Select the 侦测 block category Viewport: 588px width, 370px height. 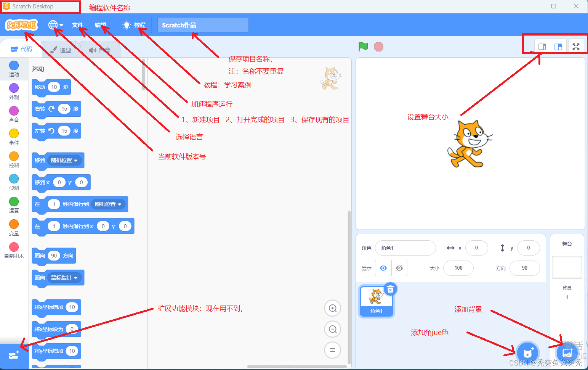pos(14,182)
